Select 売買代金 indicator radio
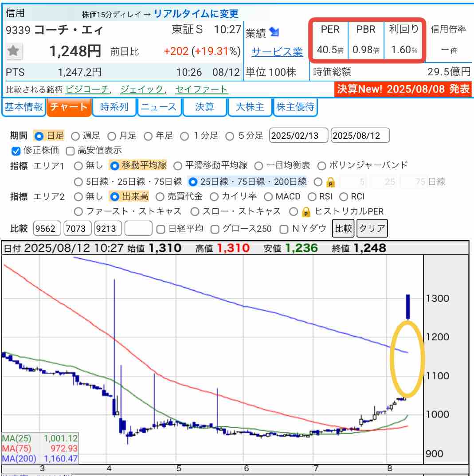 click(x=160, y=197)
